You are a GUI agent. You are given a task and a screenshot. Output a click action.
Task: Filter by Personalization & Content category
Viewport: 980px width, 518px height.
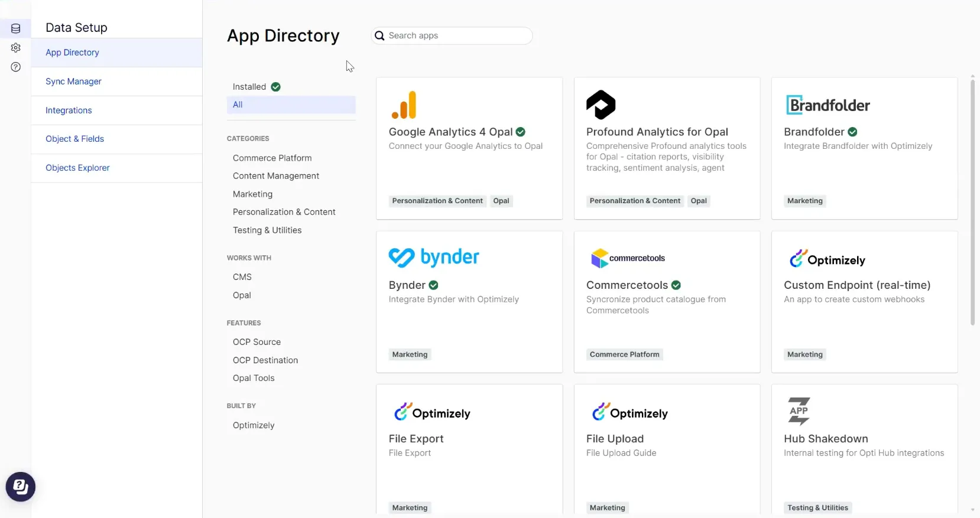(284, 212)
